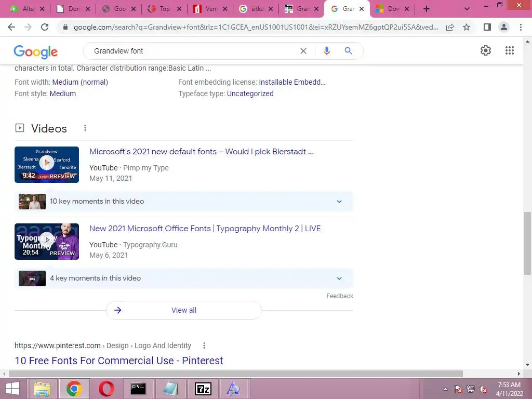
Task: Launch Opera from the taskbar
Action: tap(106, 389)
